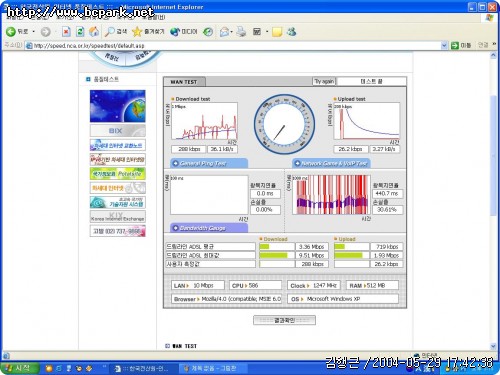Open the Mail envelope toolbar icon

224,32
